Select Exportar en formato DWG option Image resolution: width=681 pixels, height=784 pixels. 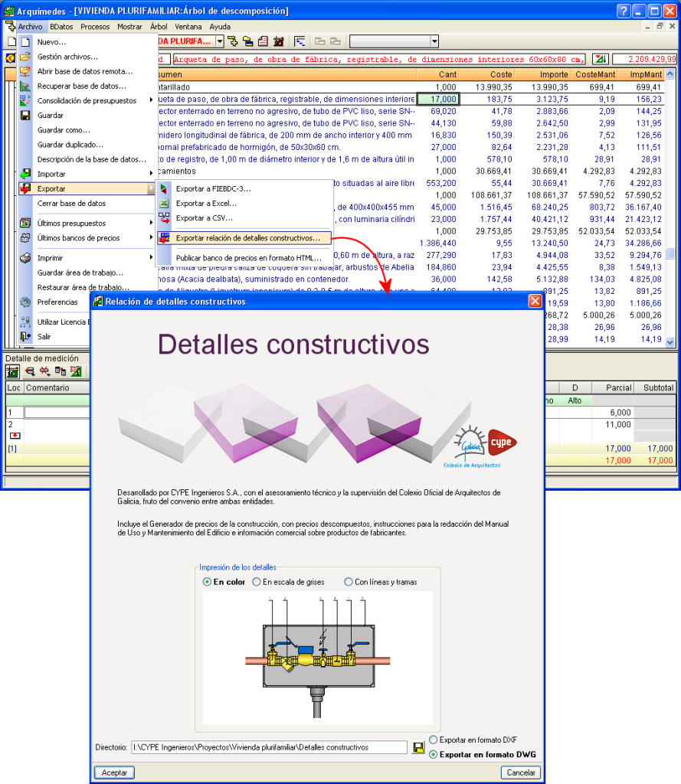click(x=434, y=754)
